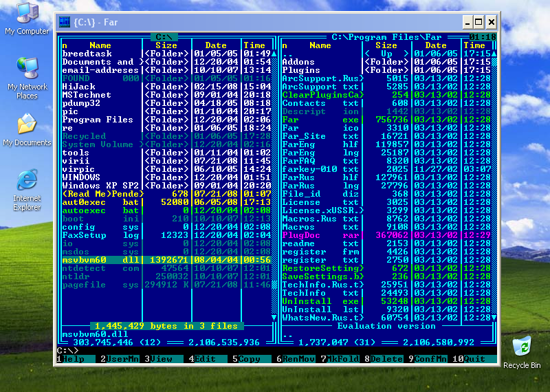
Task: Select the config sys file
Action: 166,227
